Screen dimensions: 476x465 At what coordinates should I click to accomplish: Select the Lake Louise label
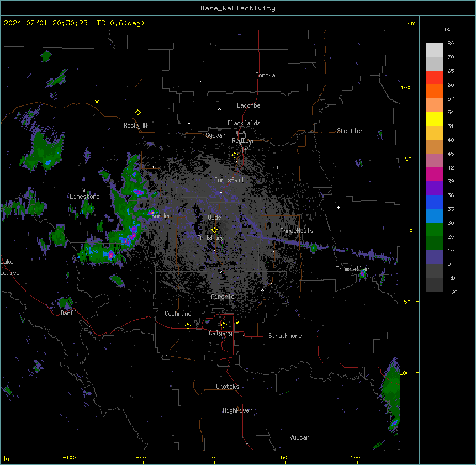coord(10,267)
